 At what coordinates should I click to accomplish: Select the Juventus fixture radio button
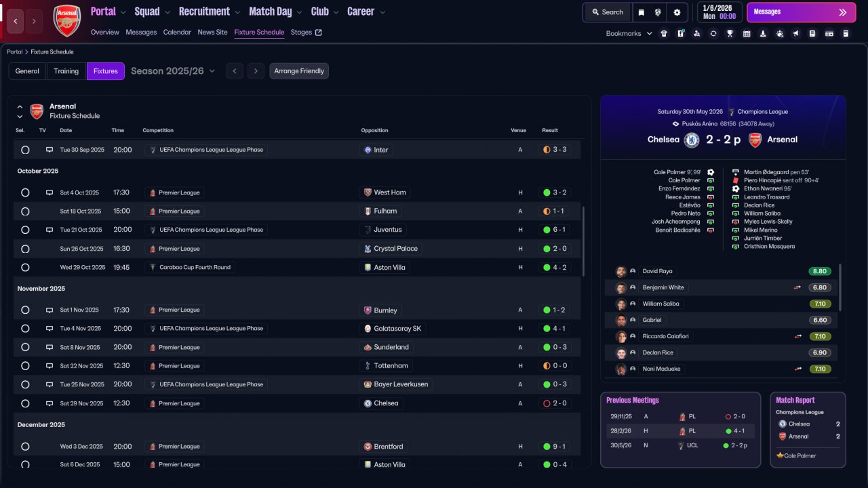point(25,230)
